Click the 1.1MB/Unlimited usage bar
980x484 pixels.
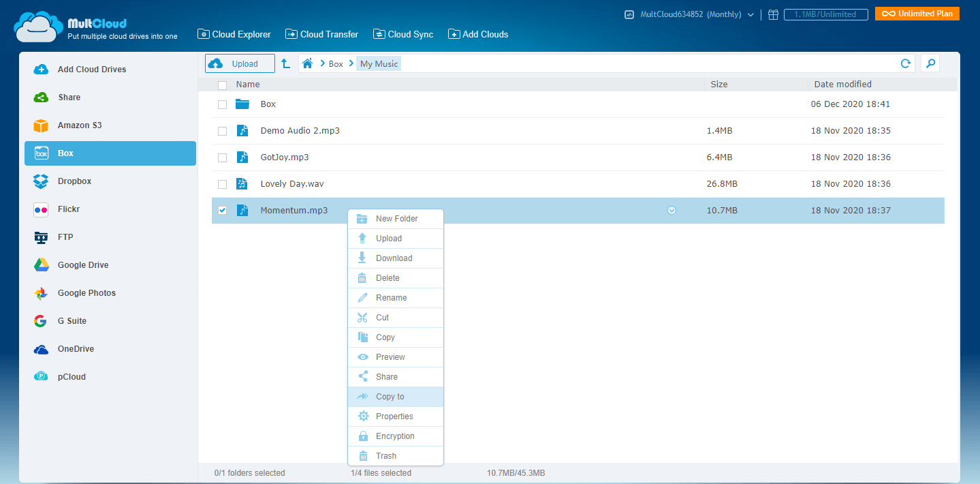pos(825,14)
